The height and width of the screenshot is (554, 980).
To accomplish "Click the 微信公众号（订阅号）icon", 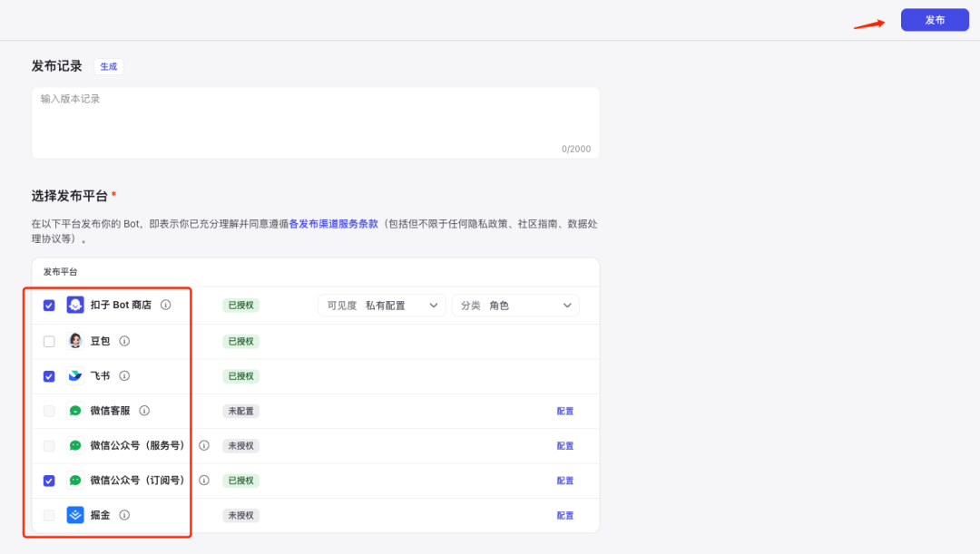I will click(75, 481).
